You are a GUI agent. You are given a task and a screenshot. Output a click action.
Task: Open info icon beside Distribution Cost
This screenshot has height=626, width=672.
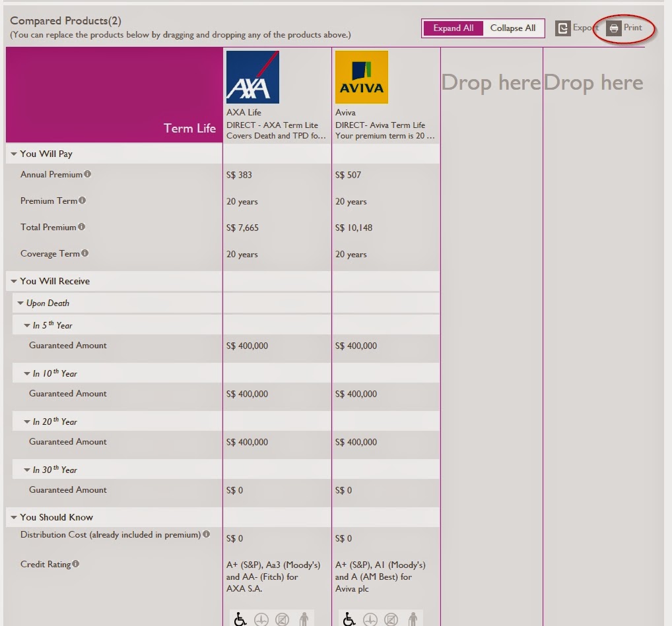tap(206, 534)
